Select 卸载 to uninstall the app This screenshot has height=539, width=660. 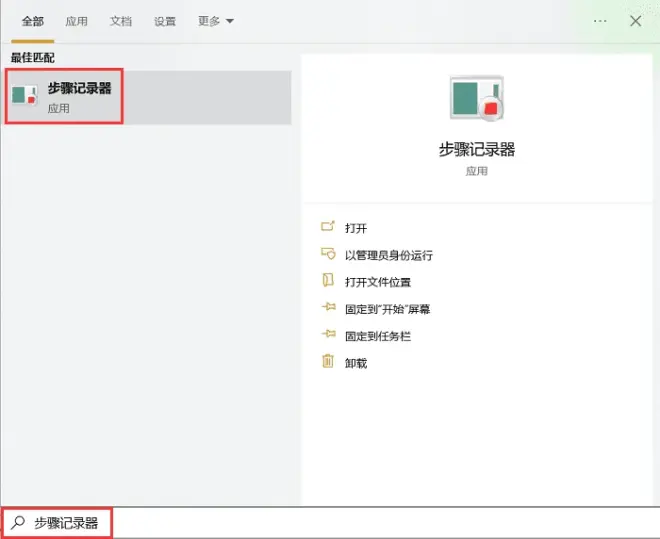[356, 363]
